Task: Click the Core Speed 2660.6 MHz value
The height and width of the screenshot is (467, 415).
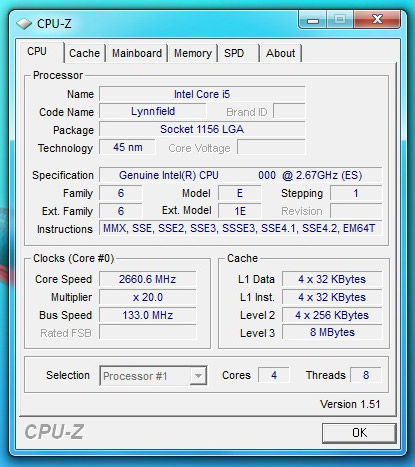Action: coord(148,279)
